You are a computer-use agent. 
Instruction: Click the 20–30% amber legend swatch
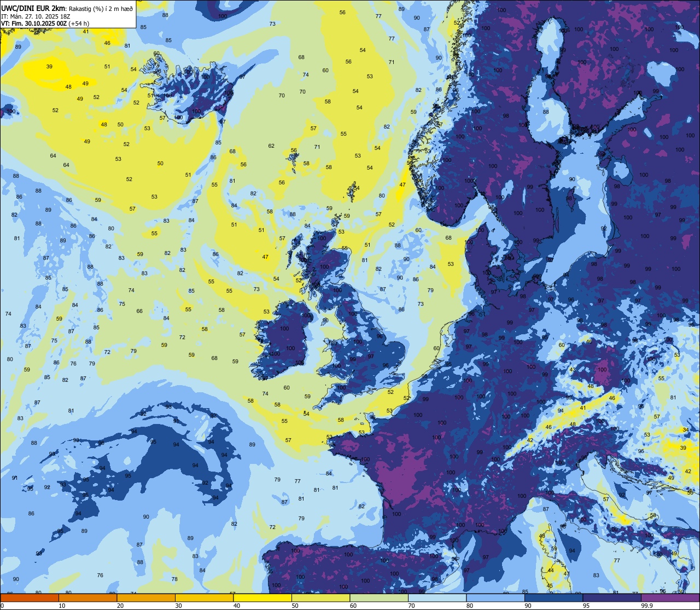pyautogui.click(x=146, y=597)
